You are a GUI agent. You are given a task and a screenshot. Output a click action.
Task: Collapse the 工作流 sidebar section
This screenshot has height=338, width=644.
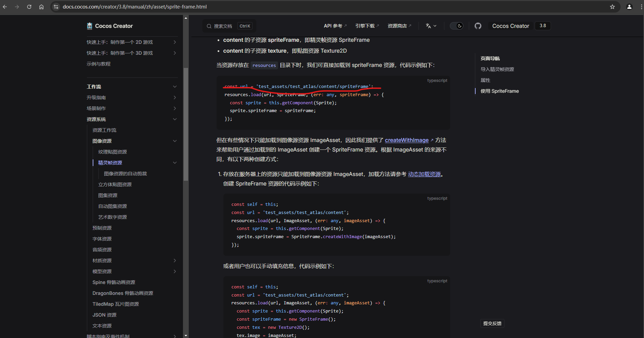(x=174, y=87)
